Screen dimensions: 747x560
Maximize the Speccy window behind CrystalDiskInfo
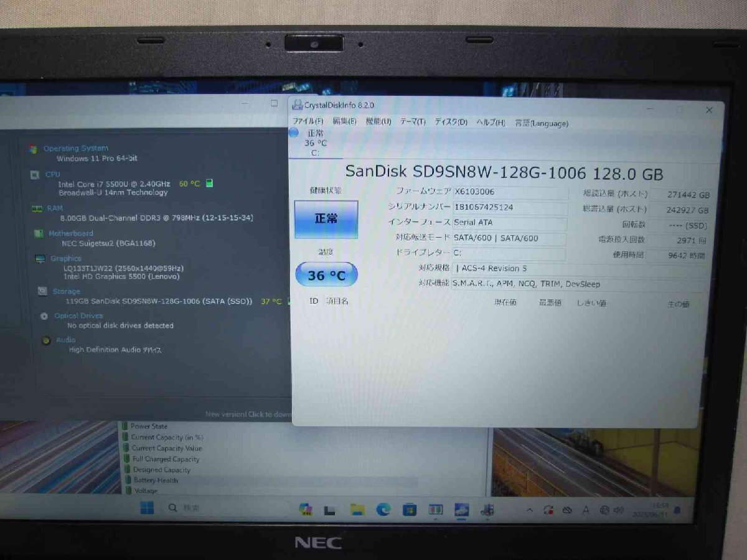(x=274, y=103)
